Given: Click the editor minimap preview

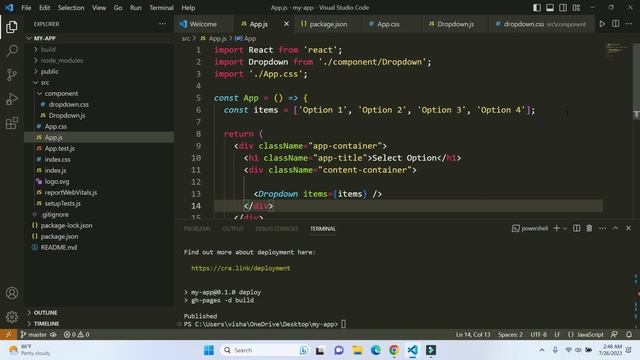Looking at the screenshot, I should [616, 49].
